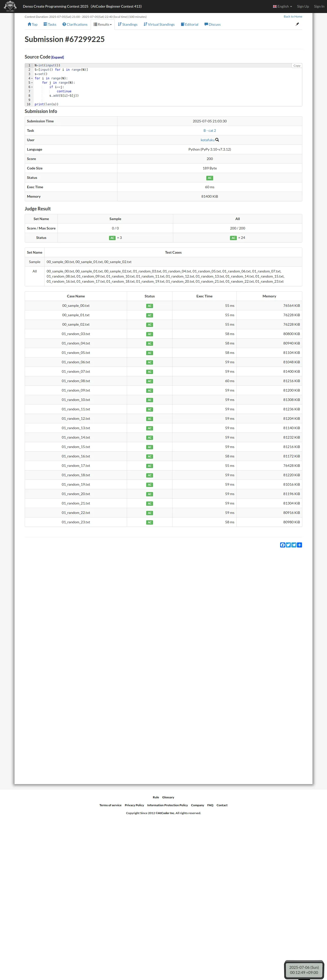Open the Rule footer link
The width and height of the screenshot is (327, 980).
156,797
